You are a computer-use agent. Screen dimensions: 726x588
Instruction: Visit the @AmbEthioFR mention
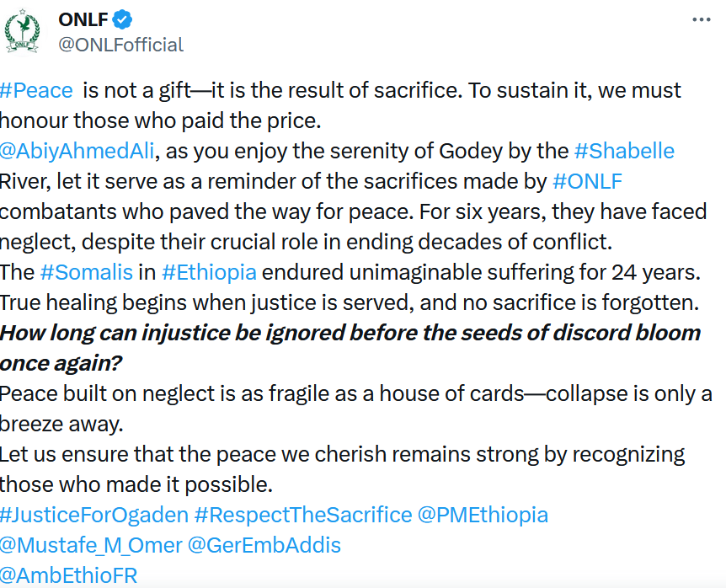pos(68,575)
